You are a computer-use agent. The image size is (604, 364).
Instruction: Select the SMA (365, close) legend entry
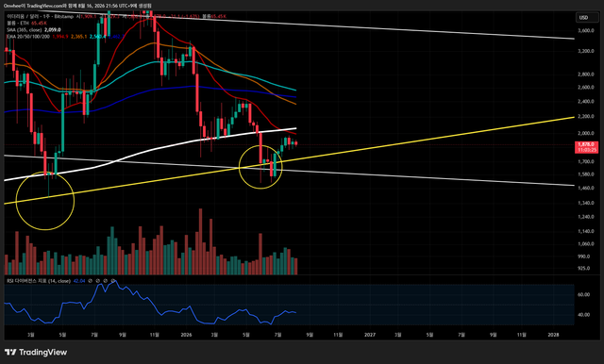tap(25, 29)
